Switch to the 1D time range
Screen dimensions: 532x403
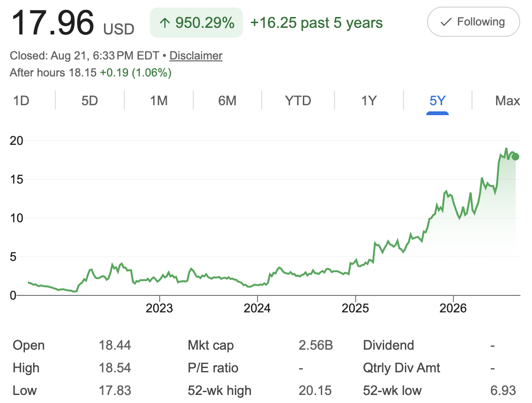point(21,101)
